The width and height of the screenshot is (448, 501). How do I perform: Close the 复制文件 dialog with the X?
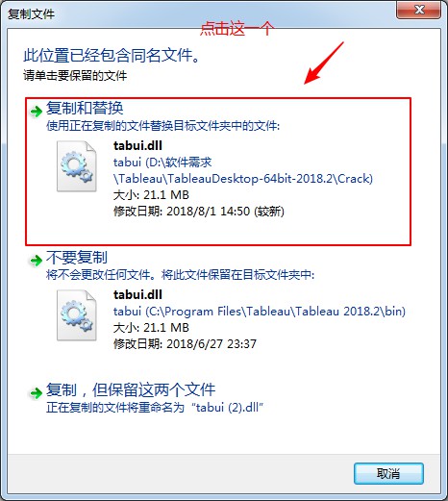(x=418, y=10)
